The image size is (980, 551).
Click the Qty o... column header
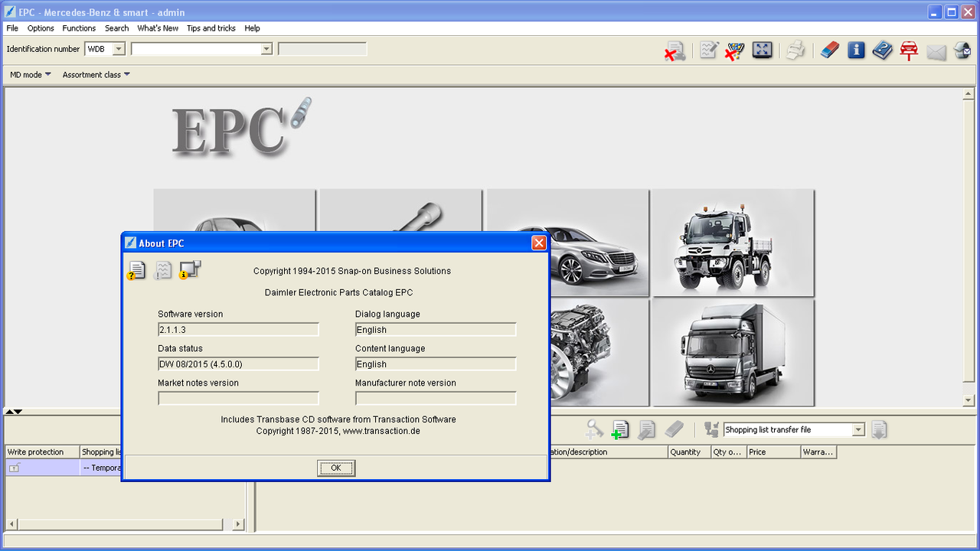pyautogui.click(x=729, y=452)
